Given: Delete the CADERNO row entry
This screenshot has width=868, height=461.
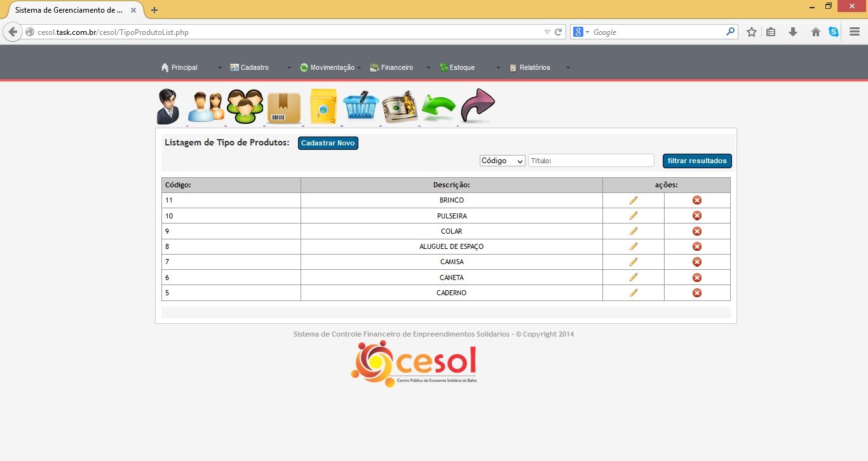Looking at the screenshot, I should coord(697,293).
